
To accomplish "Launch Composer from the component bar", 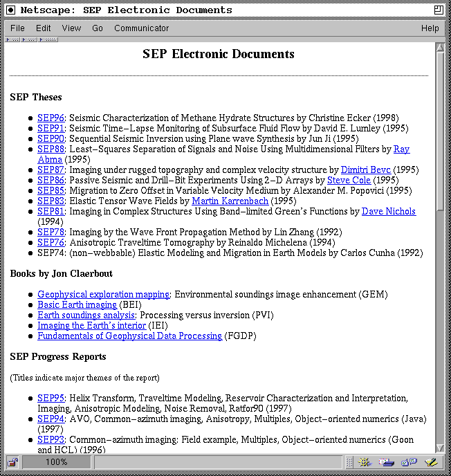I will click(x=431, y=462).
